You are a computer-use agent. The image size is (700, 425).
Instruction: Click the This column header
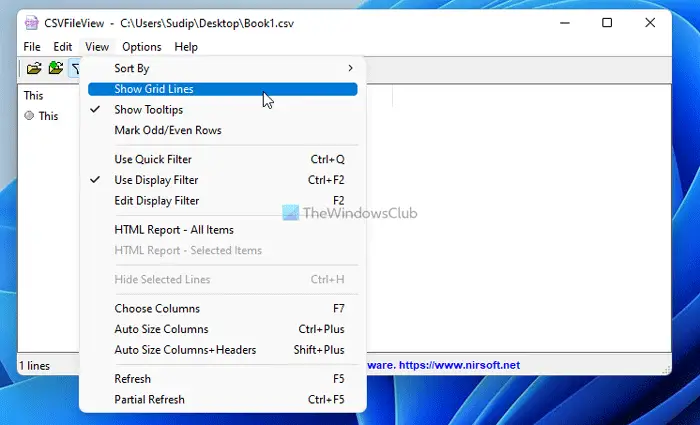point(33,96)
